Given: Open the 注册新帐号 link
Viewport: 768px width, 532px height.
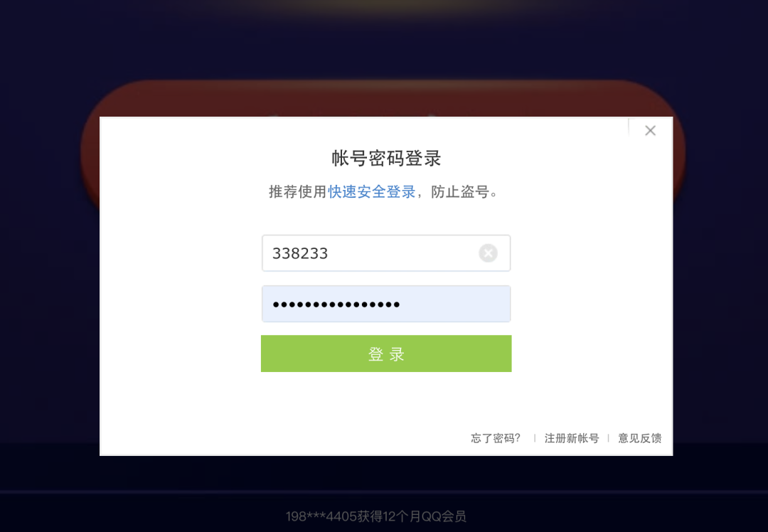Looking at the screenshot, I should click(x=572, y=438).
